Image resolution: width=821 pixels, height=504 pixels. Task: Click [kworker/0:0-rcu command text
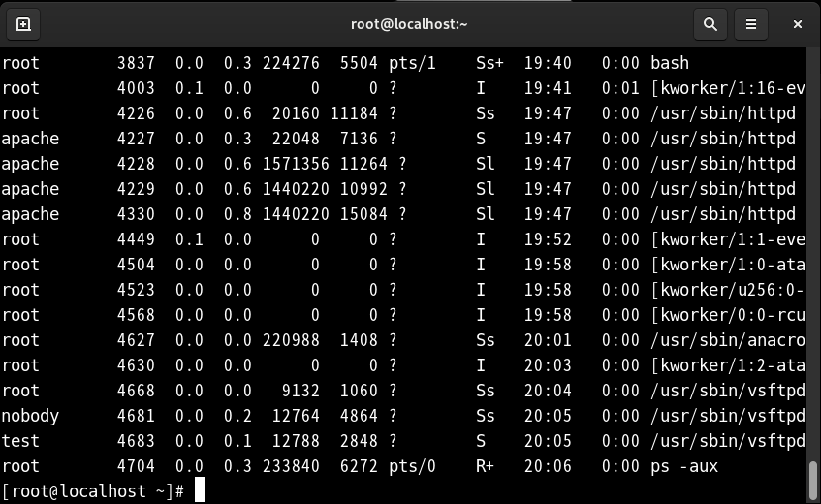727,315
